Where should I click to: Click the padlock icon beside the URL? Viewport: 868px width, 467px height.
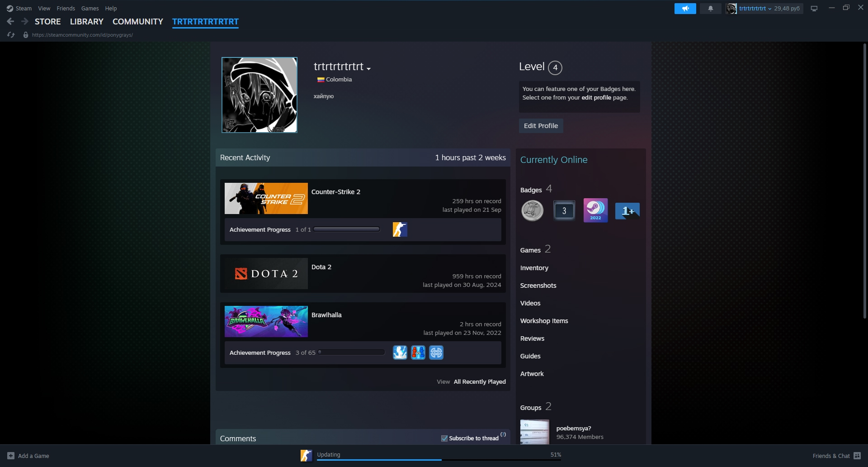pos(26,35)
